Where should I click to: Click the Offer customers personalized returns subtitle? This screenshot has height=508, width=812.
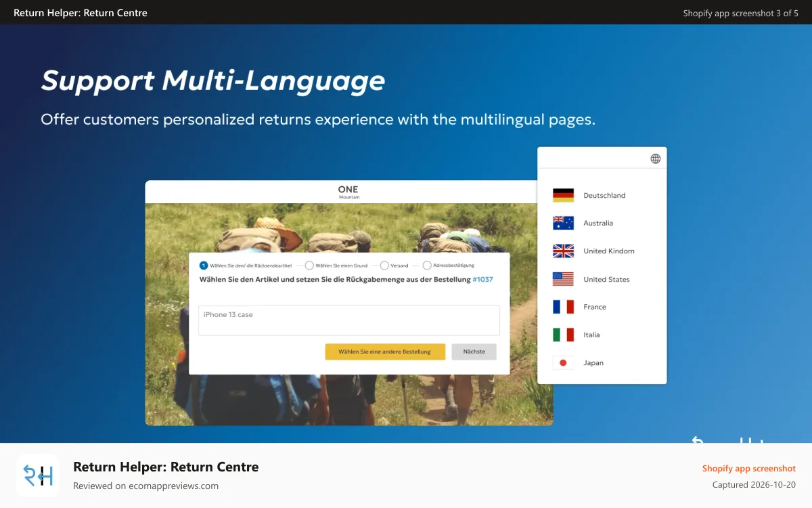tap(318, 120)
